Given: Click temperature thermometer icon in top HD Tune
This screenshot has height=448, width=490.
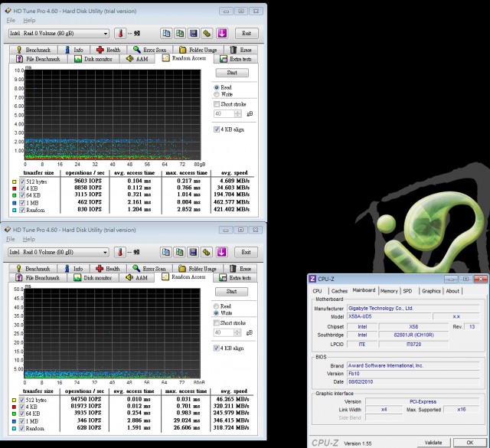Looking at the screenshot, I should click(120, 33).
